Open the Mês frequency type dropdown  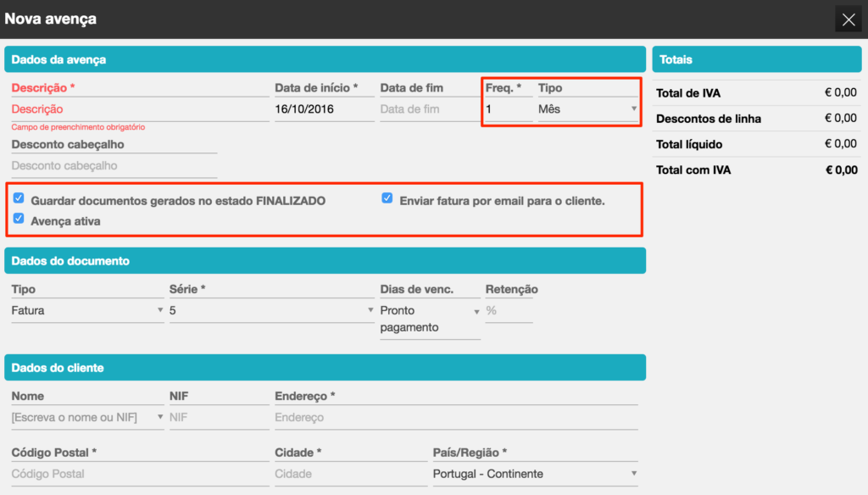pos(587,109)
